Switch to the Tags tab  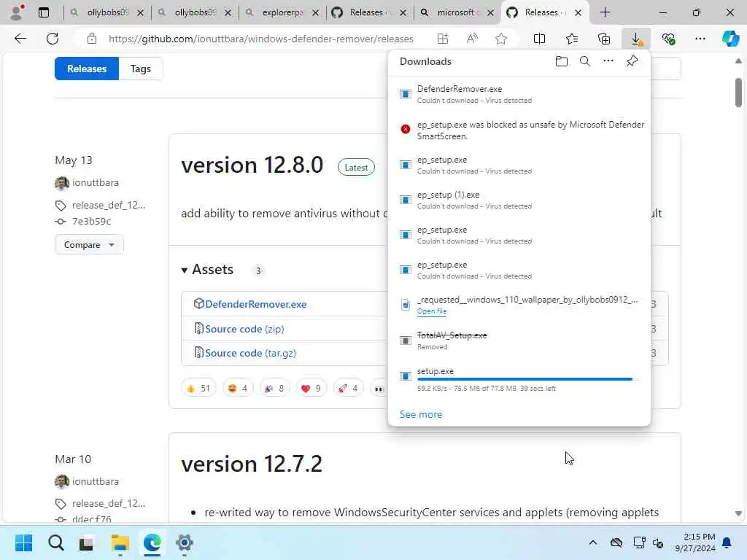pos(141,69)
